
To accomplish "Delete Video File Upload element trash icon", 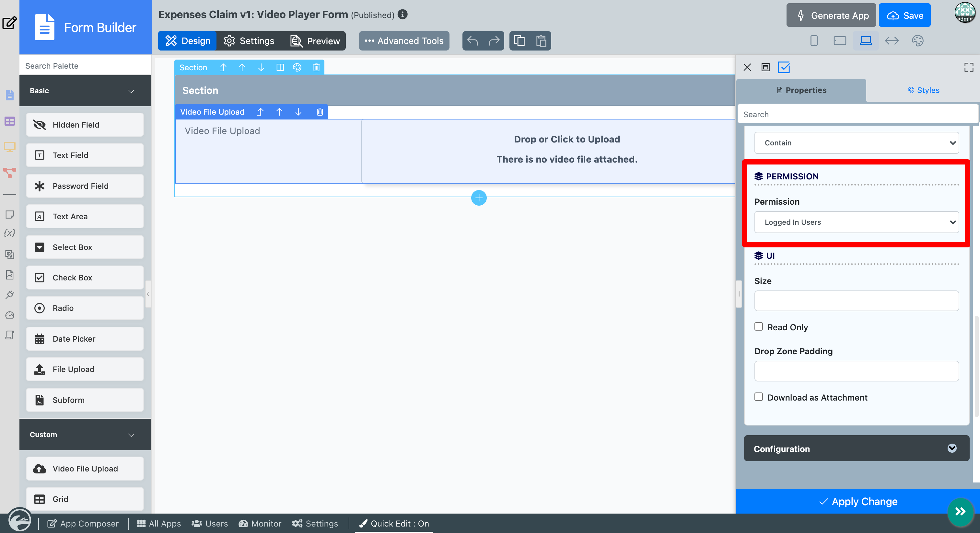I will coord(320,112).
